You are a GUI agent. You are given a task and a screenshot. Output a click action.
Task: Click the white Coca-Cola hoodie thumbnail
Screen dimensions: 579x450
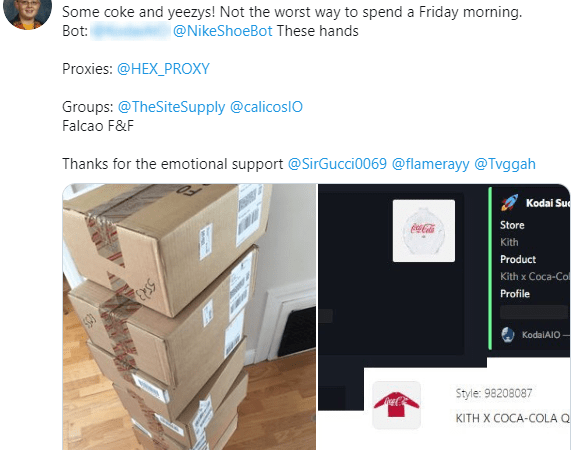point(424,231)
